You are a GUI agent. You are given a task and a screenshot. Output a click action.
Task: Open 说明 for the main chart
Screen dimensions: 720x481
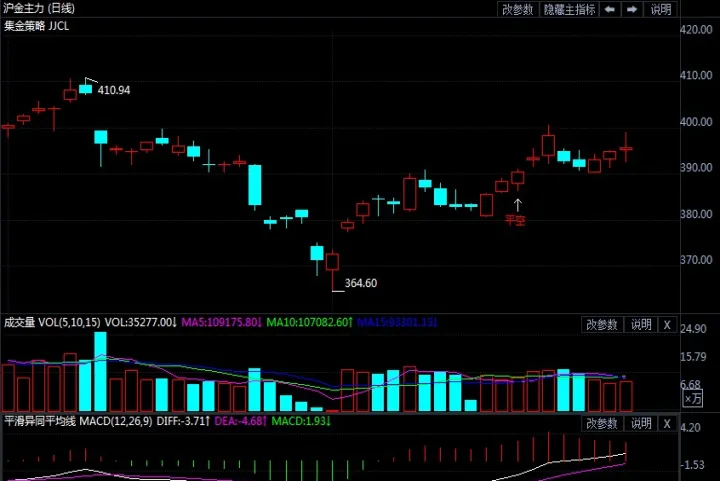pyautogui.click(x=661, y=9)
